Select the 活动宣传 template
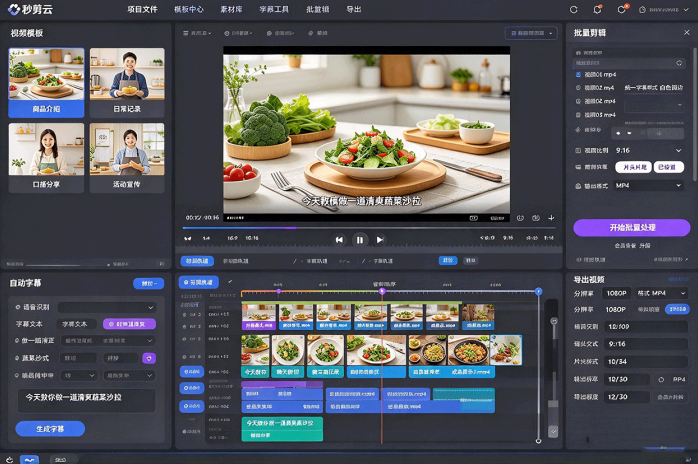The width and height of the screenshot is (698, 464). [127, 158]
